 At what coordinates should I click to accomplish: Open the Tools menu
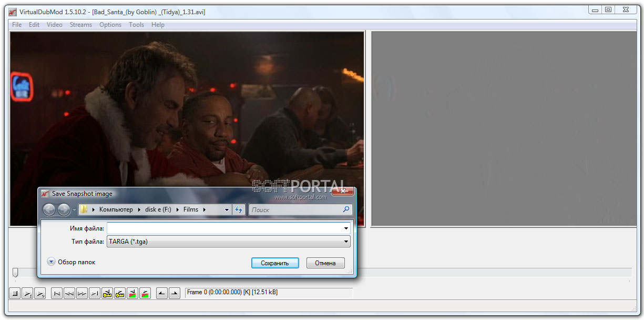click(x=137, y=25)
